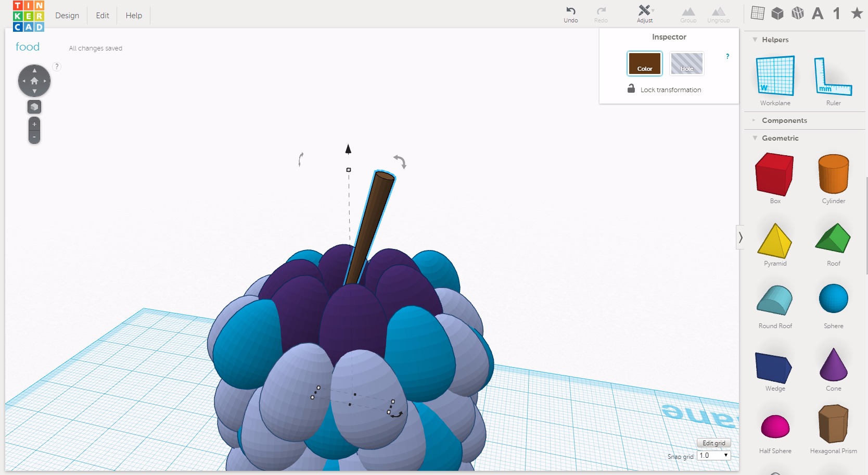Click the right curved rotation handle

click(x=400, y=161)
